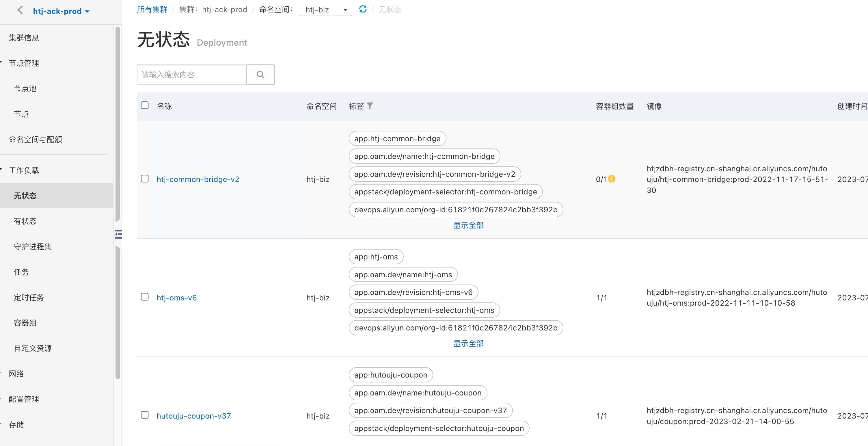Click the 1/1 pod count for htj-oms-v6
The height and width of the screenshot is (446, 868).
(601, 298)
